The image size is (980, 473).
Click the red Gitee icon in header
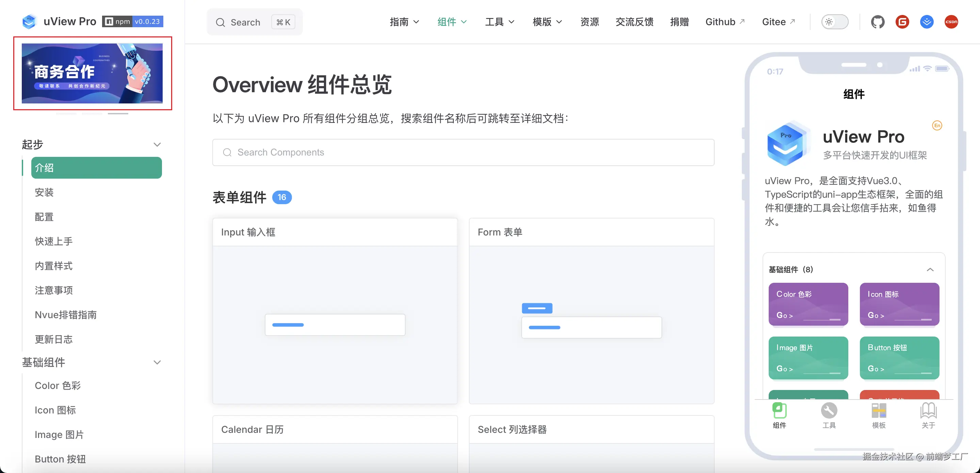(902, 22)
